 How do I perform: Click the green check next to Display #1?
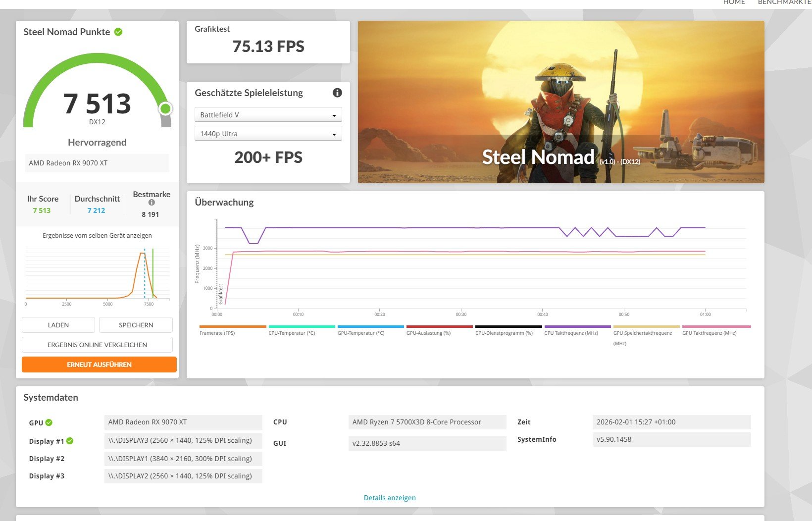70,441
